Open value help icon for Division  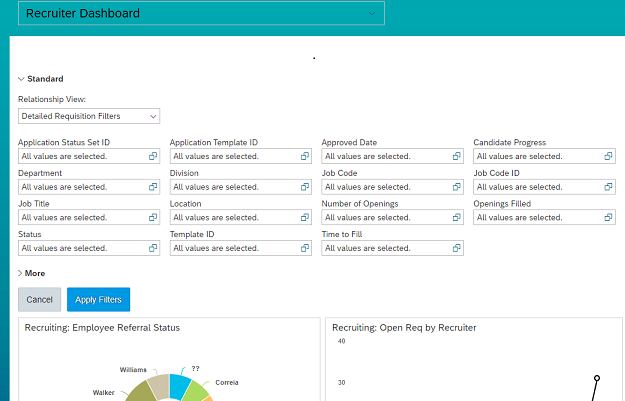pos(305,187)
